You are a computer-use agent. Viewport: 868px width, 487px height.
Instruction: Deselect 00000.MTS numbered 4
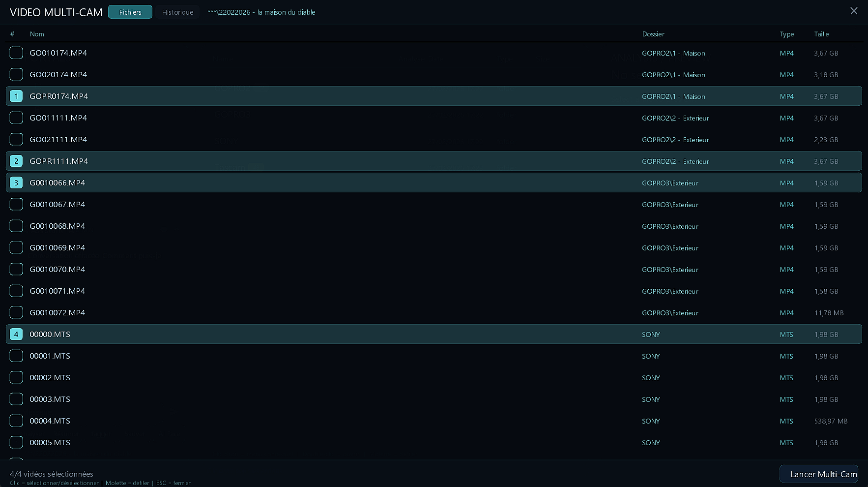16,334
